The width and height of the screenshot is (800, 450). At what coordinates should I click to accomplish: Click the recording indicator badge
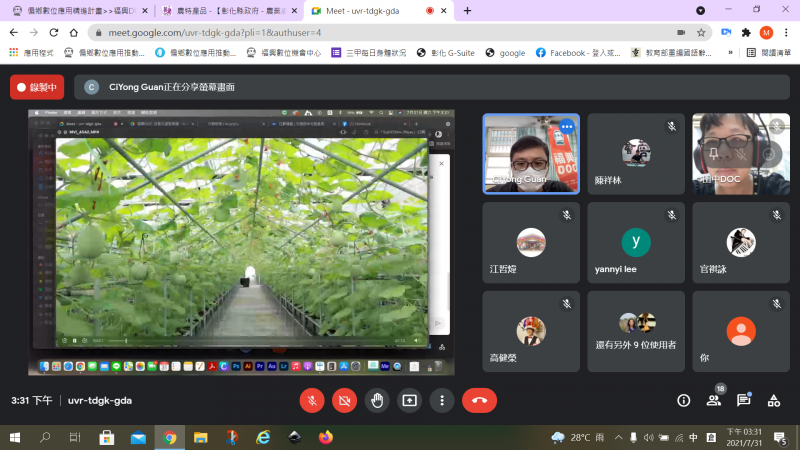[x=37, y=87]
